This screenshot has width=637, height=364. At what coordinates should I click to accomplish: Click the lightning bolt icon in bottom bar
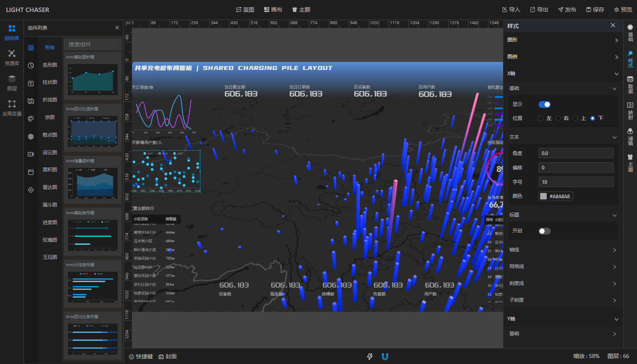click(x=370, y=356)
